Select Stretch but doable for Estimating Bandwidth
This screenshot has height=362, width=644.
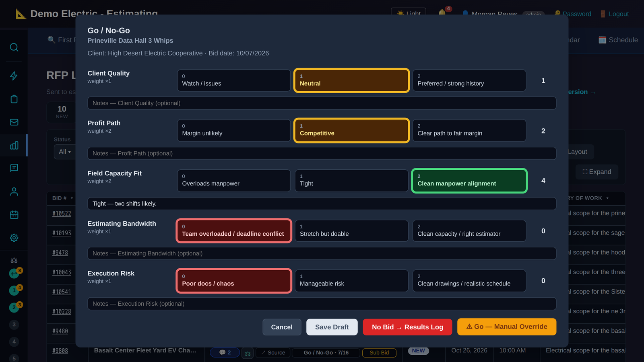351,231
